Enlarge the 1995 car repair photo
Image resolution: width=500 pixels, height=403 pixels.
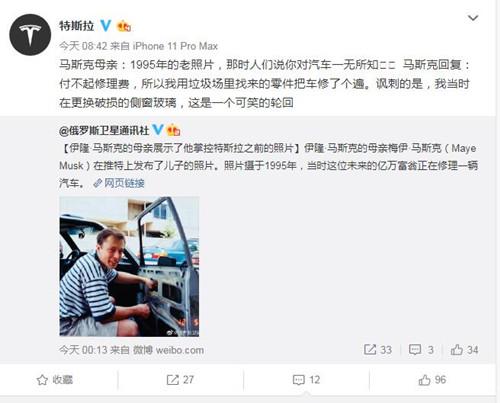pos(129,266)
